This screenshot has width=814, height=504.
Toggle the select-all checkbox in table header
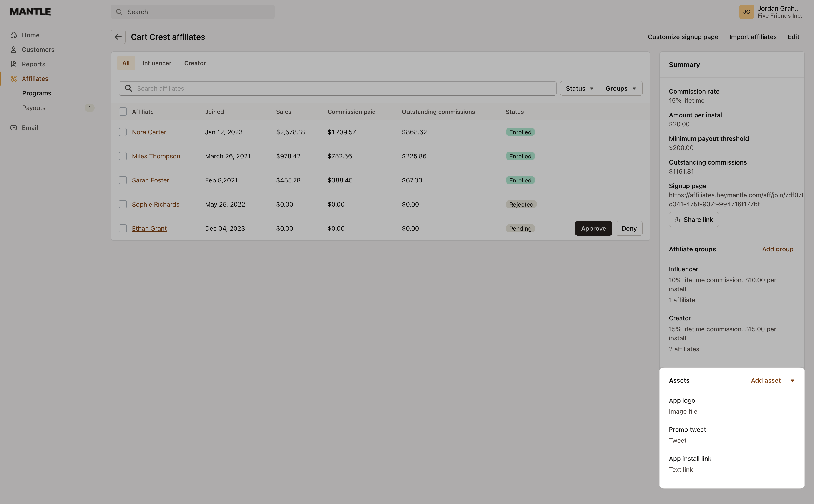click(123, 112)
